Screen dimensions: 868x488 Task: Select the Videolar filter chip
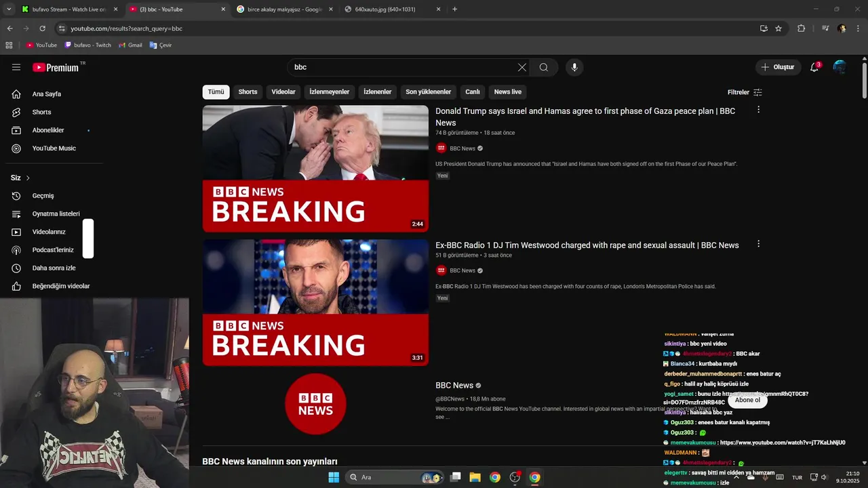[283, 92]
